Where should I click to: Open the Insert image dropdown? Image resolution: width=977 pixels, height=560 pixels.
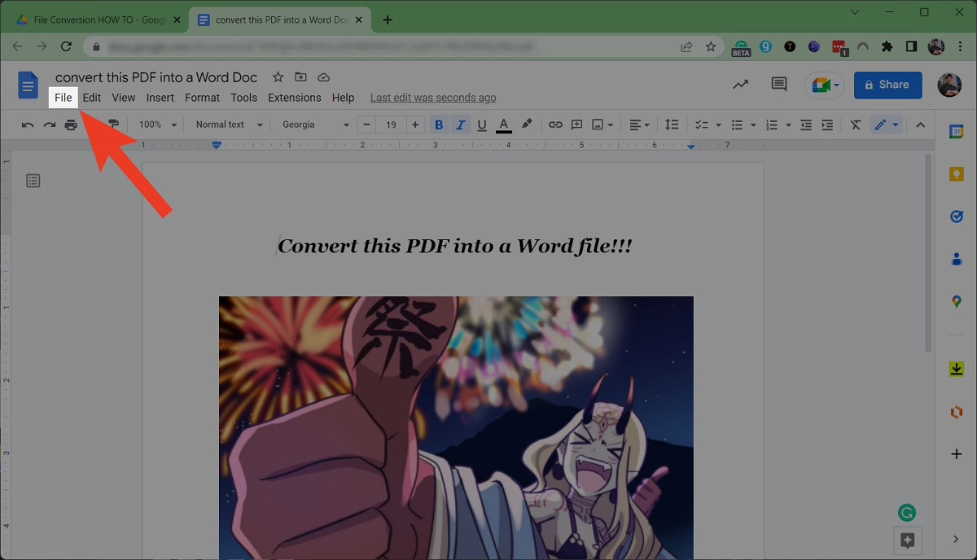click(602, 125)
